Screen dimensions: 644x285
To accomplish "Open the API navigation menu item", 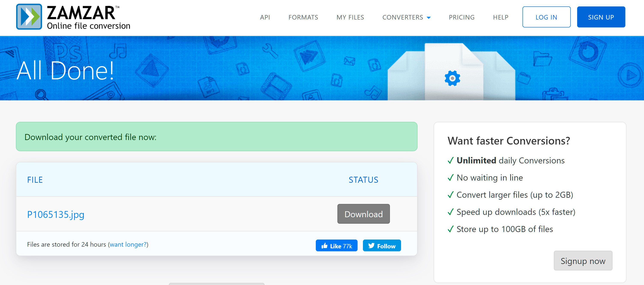I will click(x=265, y=17).
